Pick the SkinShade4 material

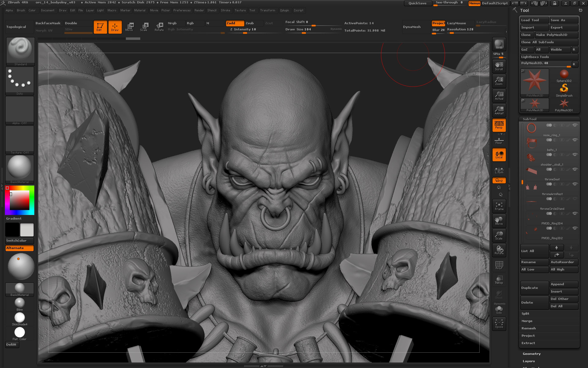tap(20, 319)
